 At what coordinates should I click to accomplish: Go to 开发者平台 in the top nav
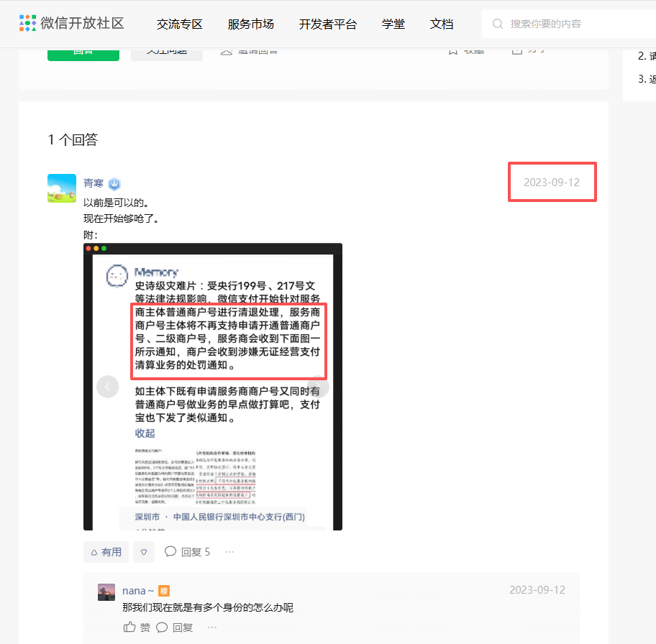(327, 24)
